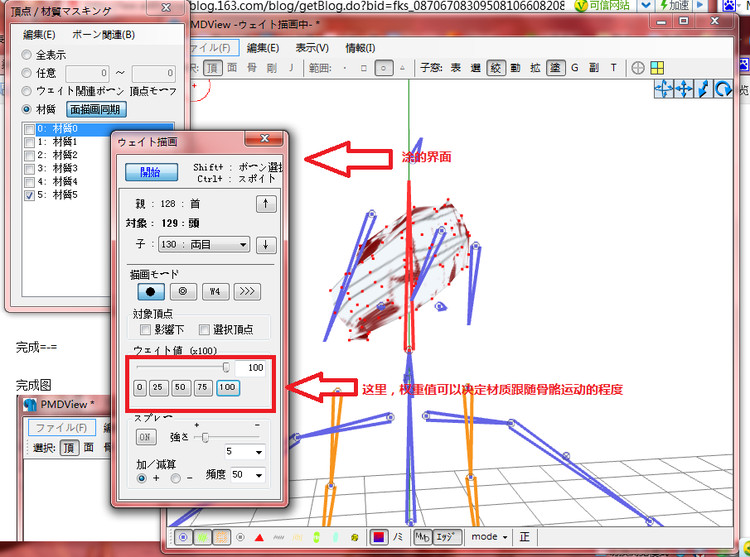Toggle orange dotted square display icon
The width and height of the screenshot is (750, 557).
(221, 537)
